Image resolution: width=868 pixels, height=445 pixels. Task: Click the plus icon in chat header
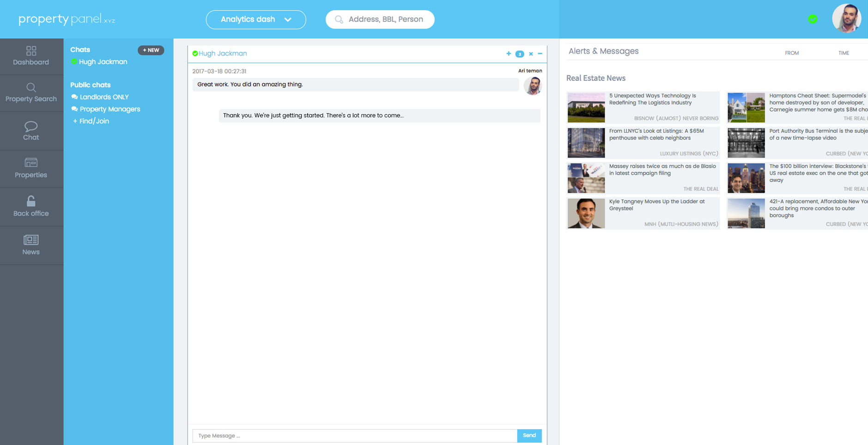(509, 54)
